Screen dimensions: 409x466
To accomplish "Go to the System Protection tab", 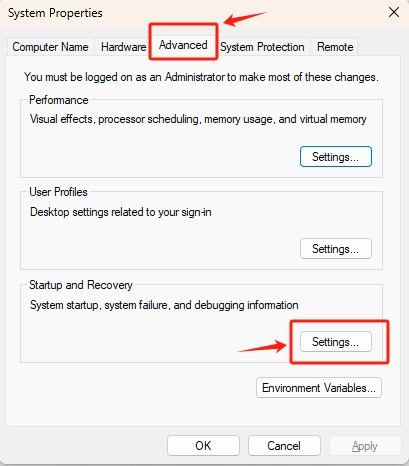I will tap(262, 47).
